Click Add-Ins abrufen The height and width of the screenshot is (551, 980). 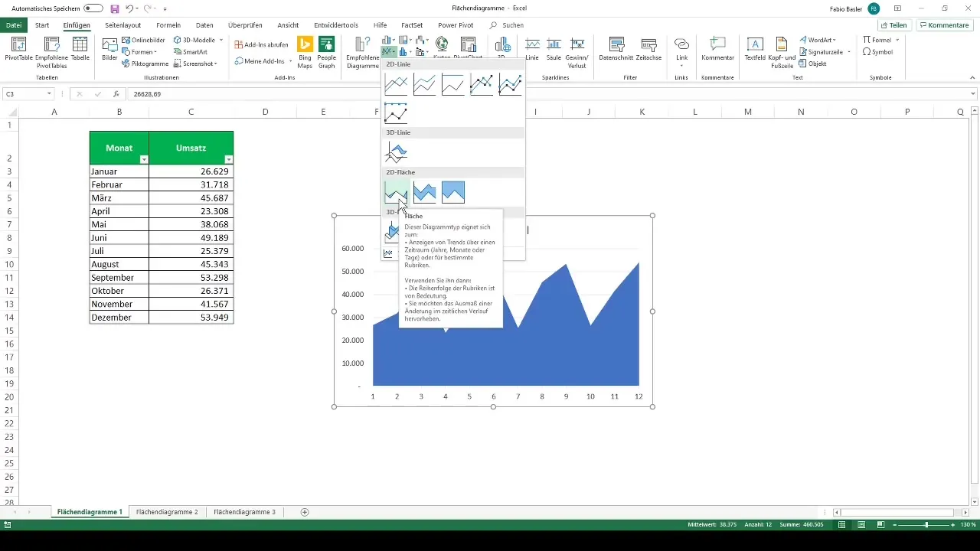(261, 44)
